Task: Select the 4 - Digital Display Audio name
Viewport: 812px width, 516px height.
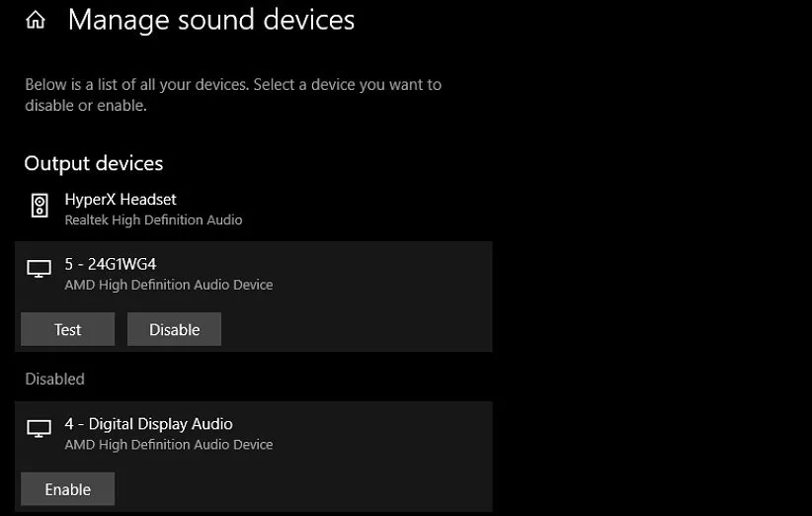Action: 148,424
